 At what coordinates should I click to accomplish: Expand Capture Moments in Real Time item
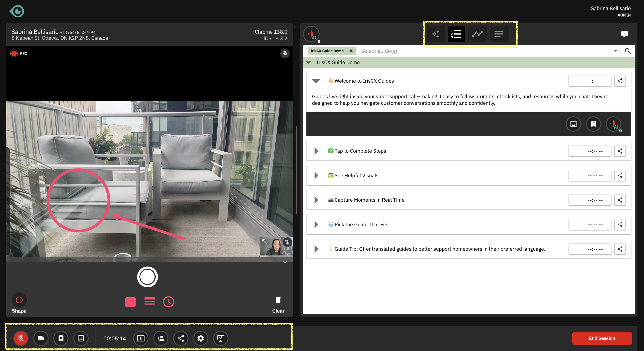(x=316, y=200)
